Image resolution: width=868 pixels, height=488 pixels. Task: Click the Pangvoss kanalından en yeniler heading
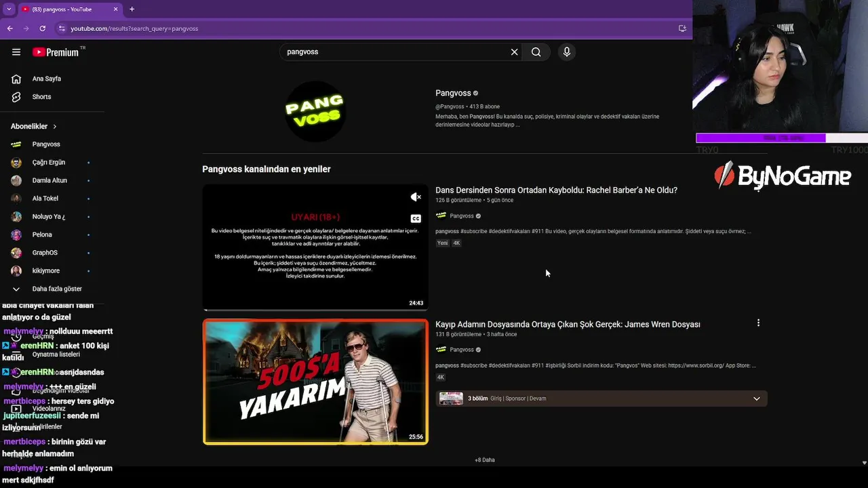click(267, 169)
